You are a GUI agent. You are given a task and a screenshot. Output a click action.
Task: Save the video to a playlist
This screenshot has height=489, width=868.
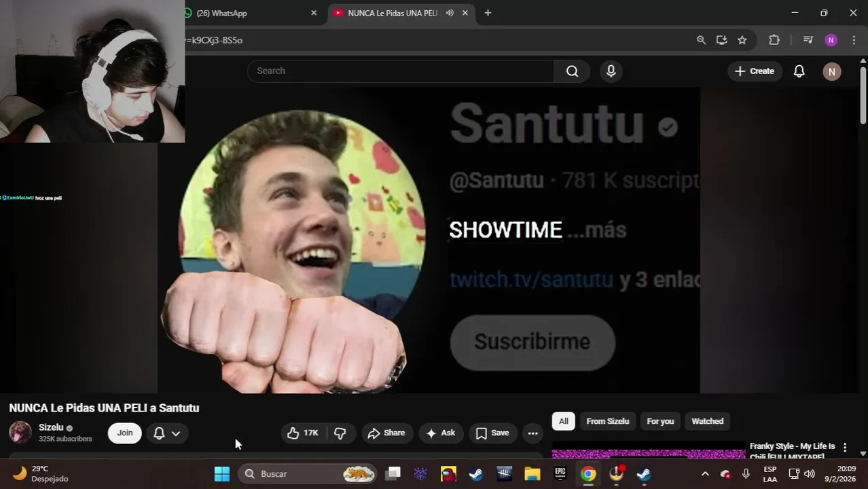coord(492,433)
